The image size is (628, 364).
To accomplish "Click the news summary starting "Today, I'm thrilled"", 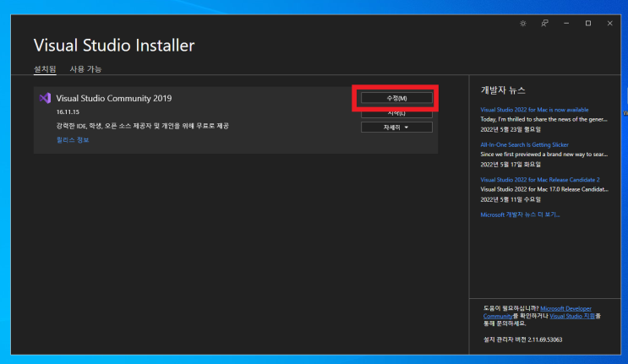I will pyautogui.click(x=543, y=119).
